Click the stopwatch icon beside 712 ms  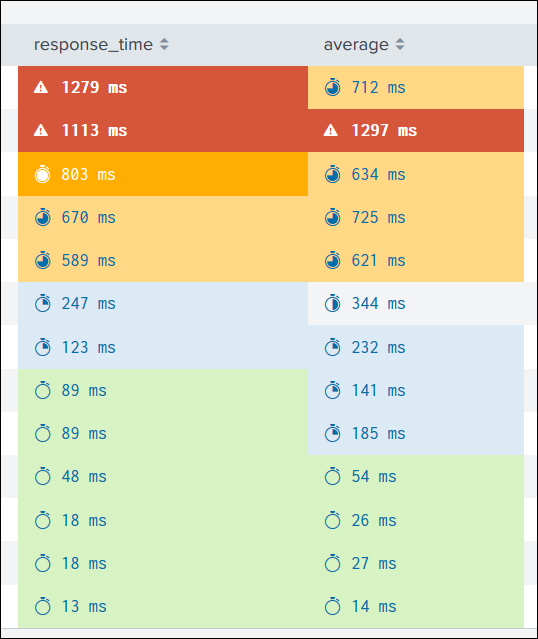coord(333,87)
